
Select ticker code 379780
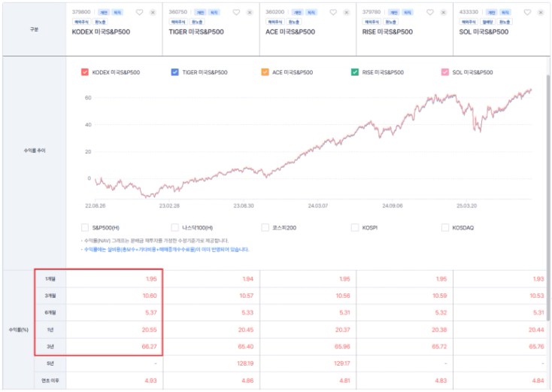click(x=372, y=12)
